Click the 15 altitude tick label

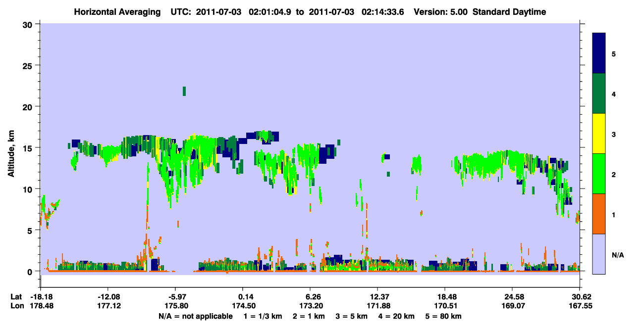click(x=29, y=148)
